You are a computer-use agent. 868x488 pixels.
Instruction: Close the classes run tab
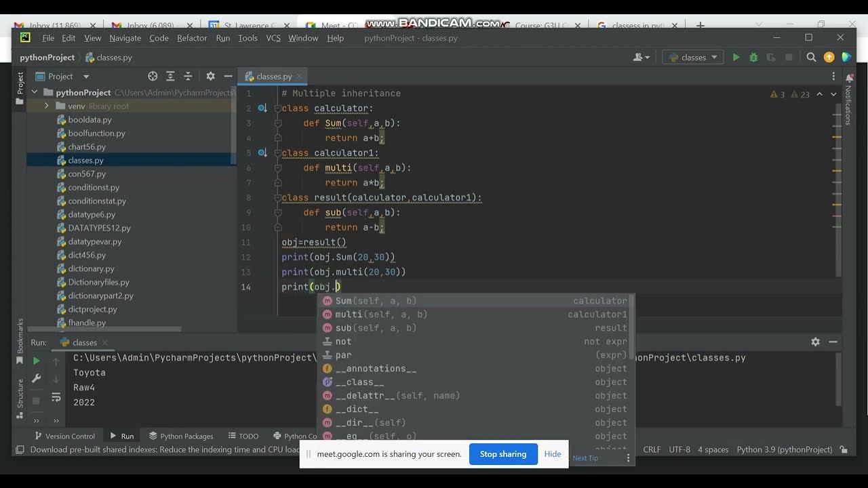[105, 343]
